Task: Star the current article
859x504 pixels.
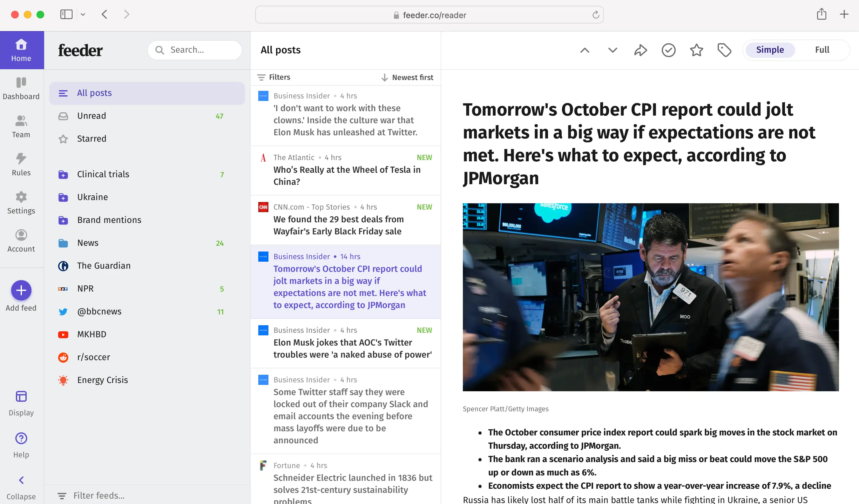Action: [696, 50]
